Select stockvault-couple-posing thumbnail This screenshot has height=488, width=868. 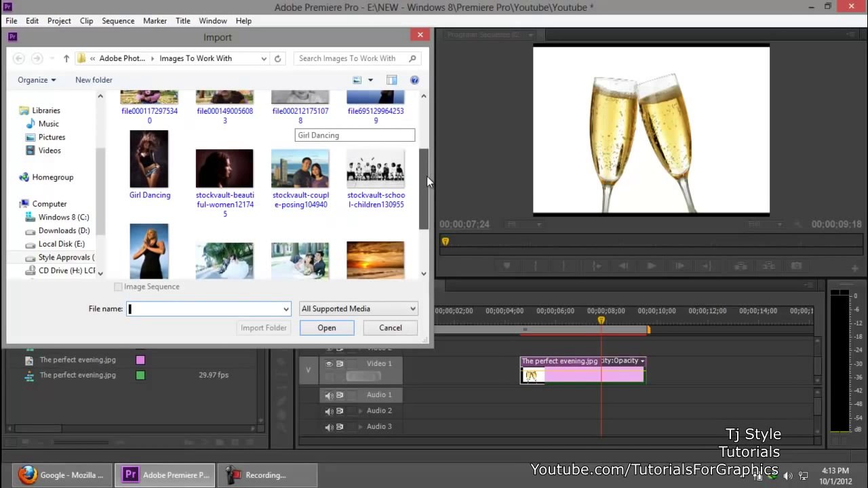tap(300, 168)
